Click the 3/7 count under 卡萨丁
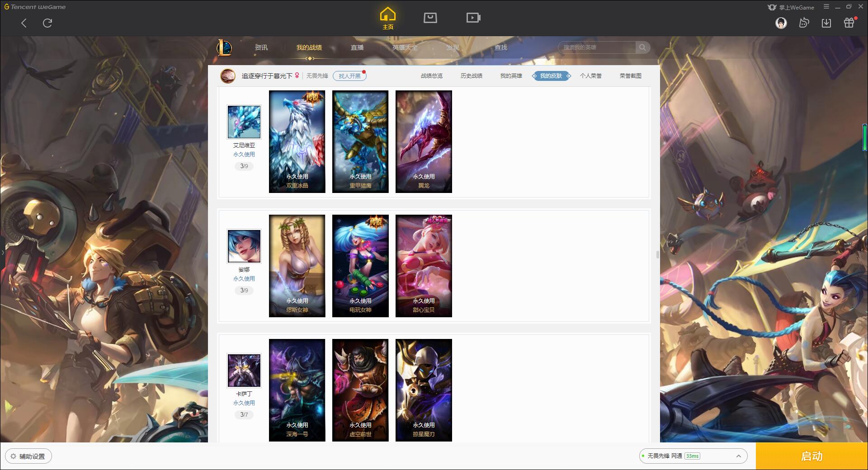 tap(244, 415)
